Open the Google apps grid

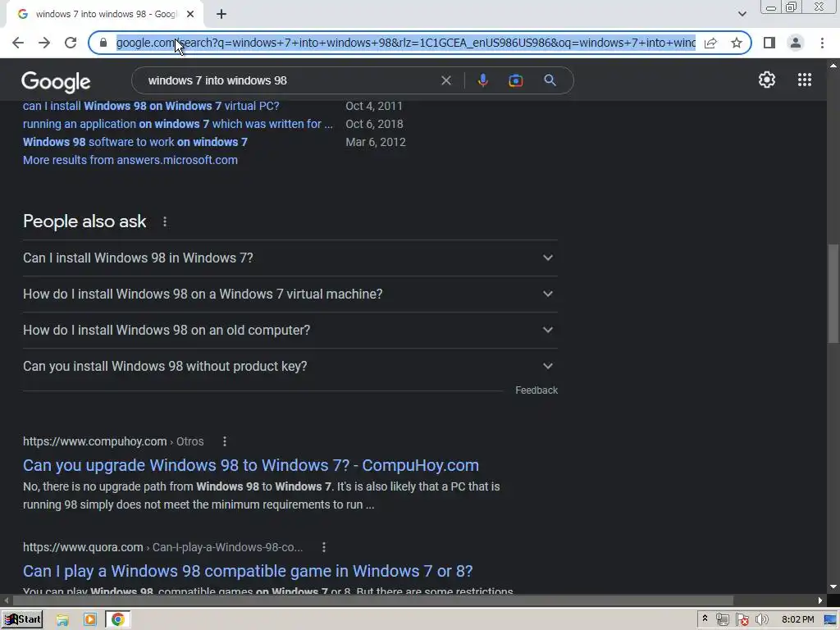tap(804, 80)
